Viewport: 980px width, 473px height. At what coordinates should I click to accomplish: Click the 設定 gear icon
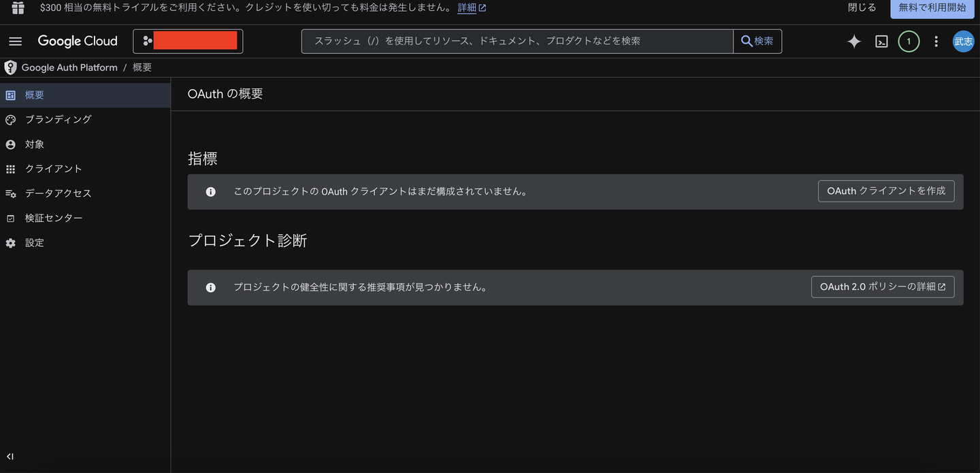(10, 243)
